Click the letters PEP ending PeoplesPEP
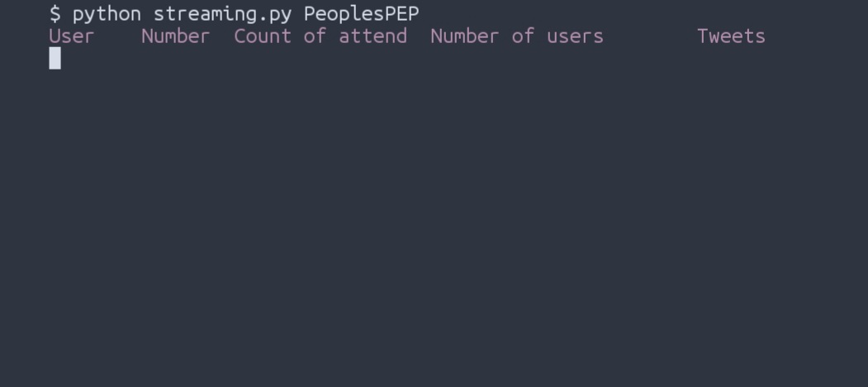Screen dimensions: 868x387 click(x=401, y=14)
